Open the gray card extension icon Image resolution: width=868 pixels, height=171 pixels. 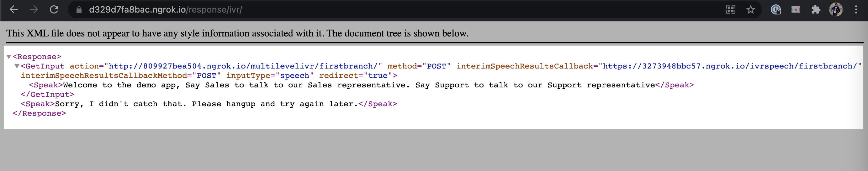(x=796, y=9)
